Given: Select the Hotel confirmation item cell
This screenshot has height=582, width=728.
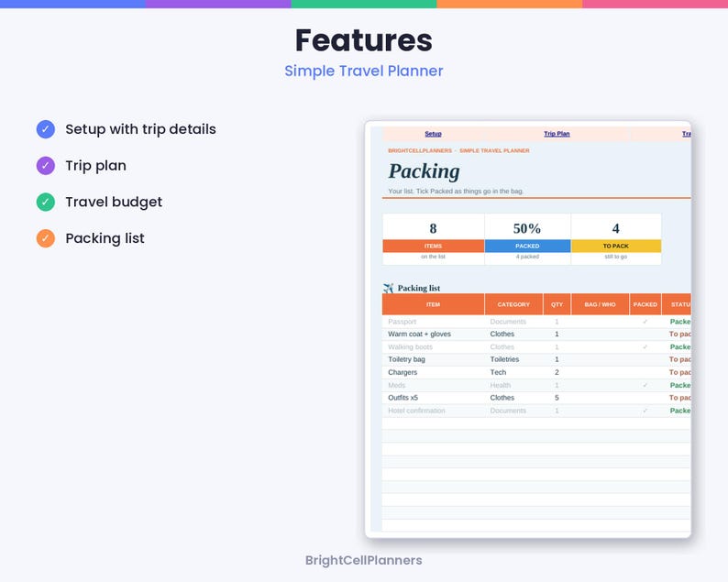Looking at the screenshot, I should click(x=433, y=411).
